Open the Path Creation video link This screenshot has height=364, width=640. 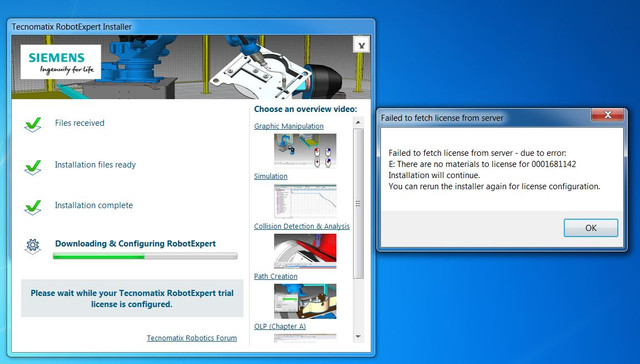pyautogui.click(x=276, y=276)
